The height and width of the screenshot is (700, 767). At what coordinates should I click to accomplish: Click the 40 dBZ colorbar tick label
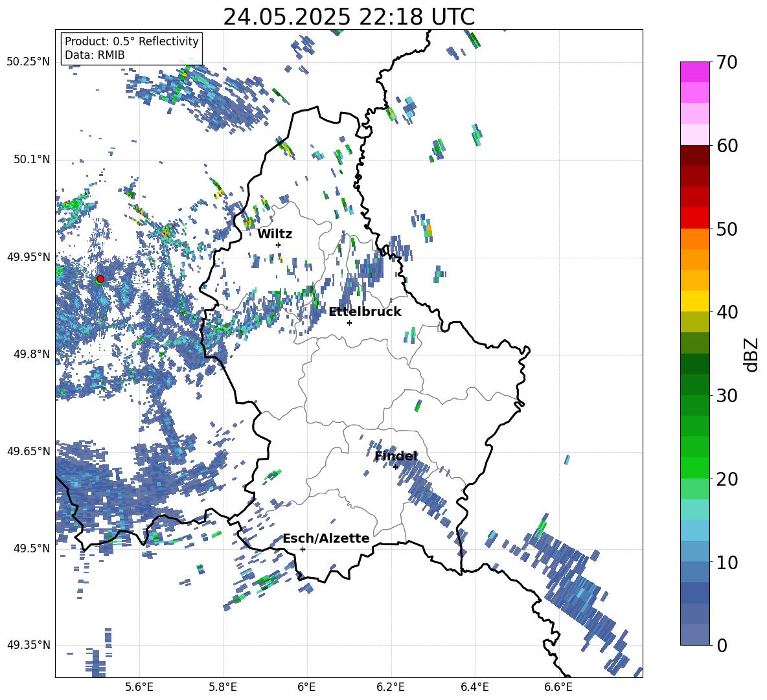coord(726,312)
